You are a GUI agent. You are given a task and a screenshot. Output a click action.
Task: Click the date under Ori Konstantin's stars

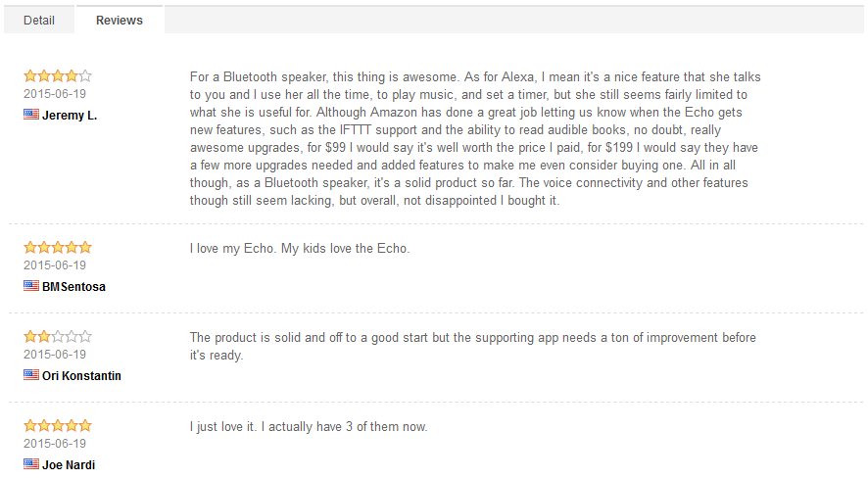coord(55,355)
